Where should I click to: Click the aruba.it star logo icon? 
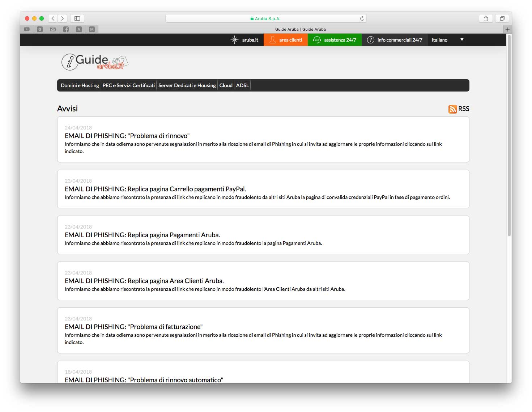[x=234, y=40]
